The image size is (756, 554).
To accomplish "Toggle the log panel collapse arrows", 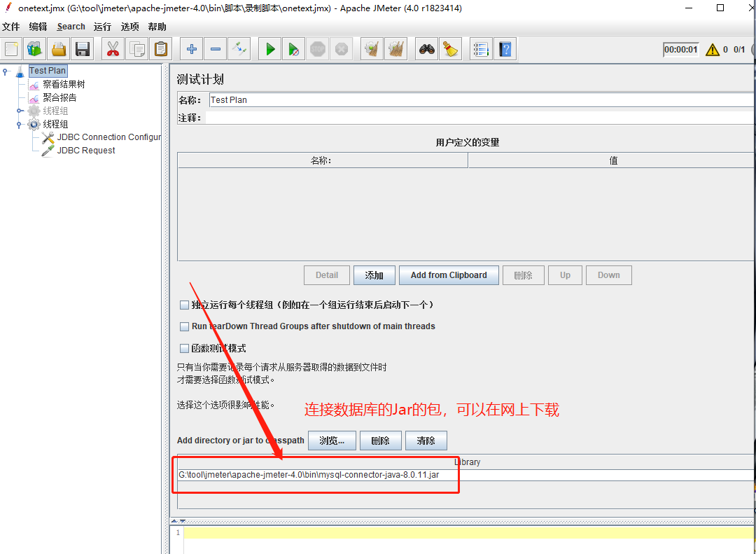I will pos(178,521).
